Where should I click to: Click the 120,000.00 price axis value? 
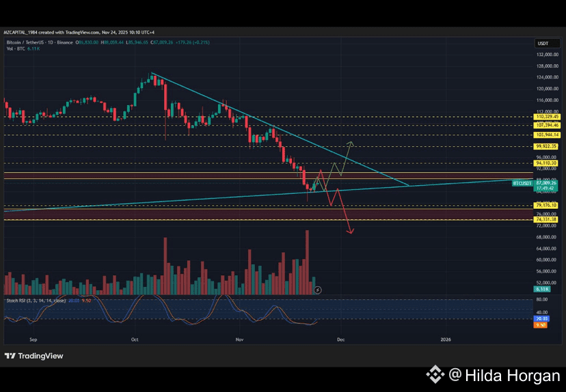(x=548, y=89)
